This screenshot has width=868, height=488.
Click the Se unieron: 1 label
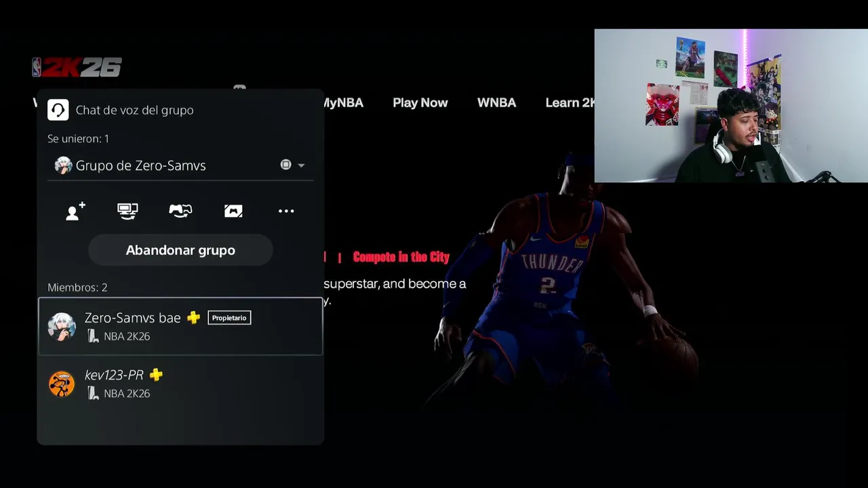pos(78,138)
